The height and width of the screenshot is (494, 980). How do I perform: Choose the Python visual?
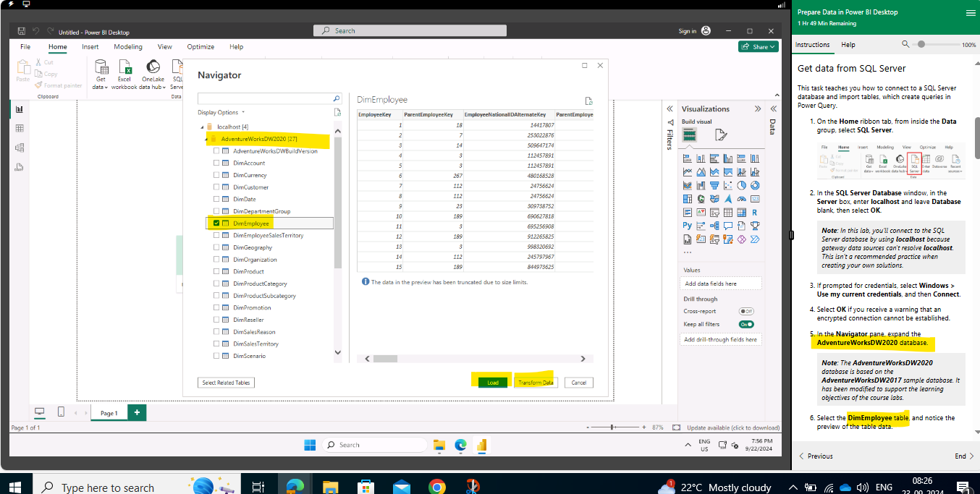[688, 226]
